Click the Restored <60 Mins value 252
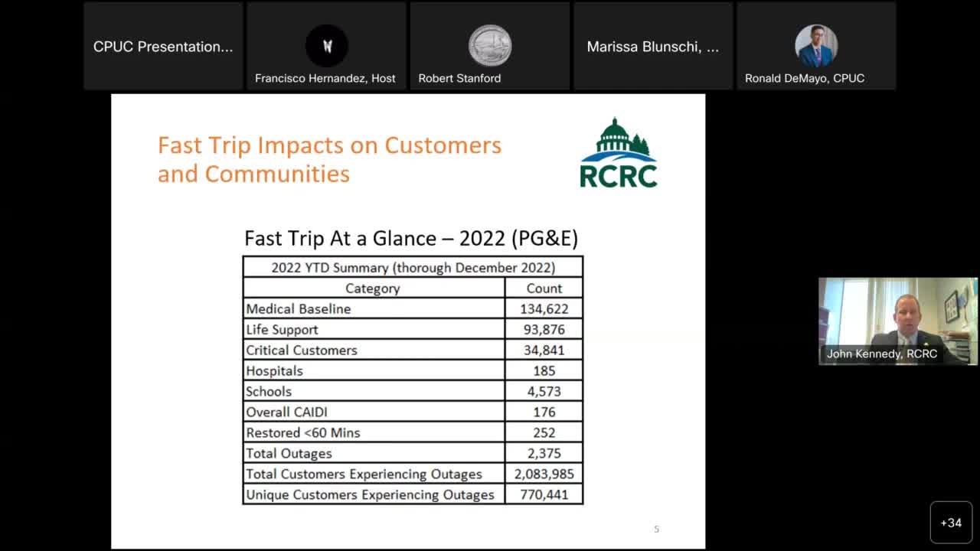Viewport: 980px width, 551px height. 544,433
